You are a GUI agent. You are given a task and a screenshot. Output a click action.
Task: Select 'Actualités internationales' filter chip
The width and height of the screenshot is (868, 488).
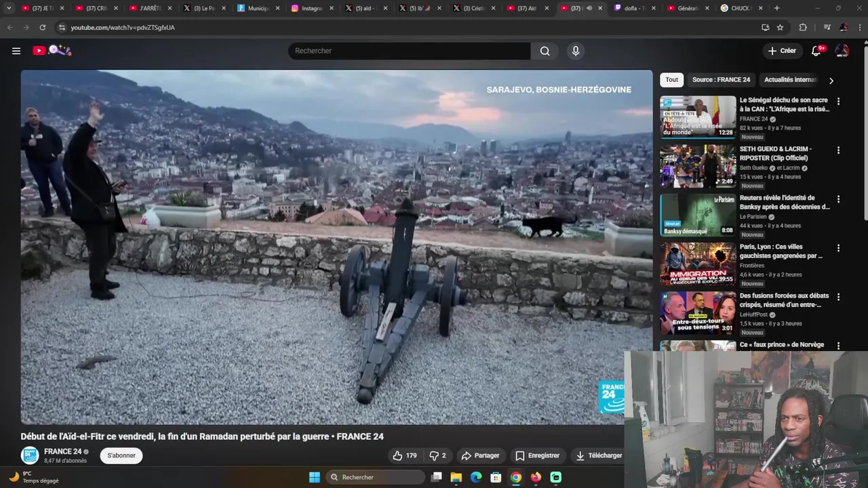point(791,79)
